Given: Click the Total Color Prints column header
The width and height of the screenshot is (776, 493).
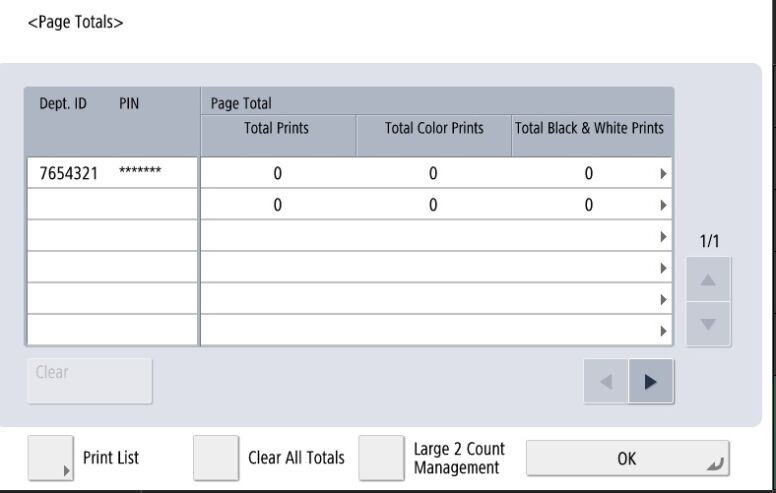Looking at the screenshot, I should [433, 128].
